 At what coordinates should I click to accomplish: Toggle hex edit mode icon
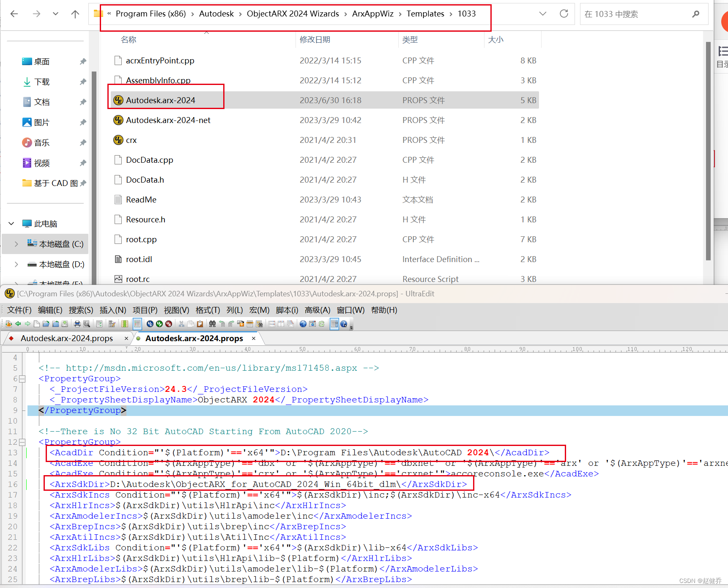click(x=112, y=324)
